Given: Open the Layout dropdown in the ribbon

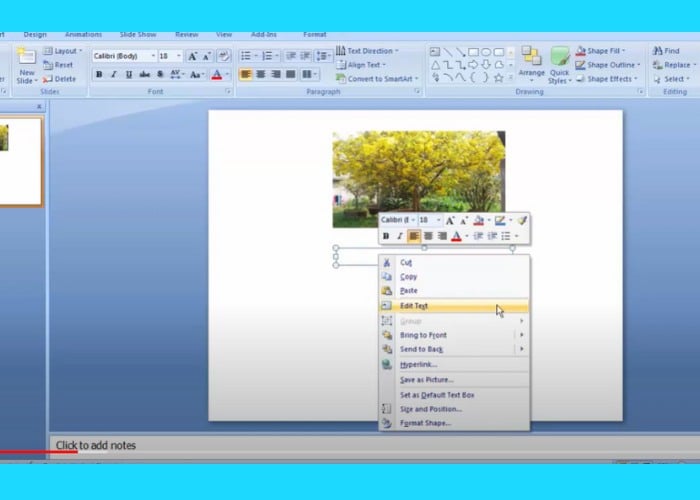Looking at the screenshot, I should (x=63, y=51).
